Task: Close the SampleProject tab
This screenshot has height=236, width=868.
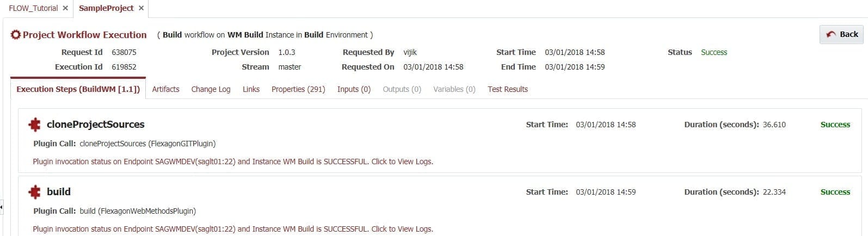Action: [141, 8]
